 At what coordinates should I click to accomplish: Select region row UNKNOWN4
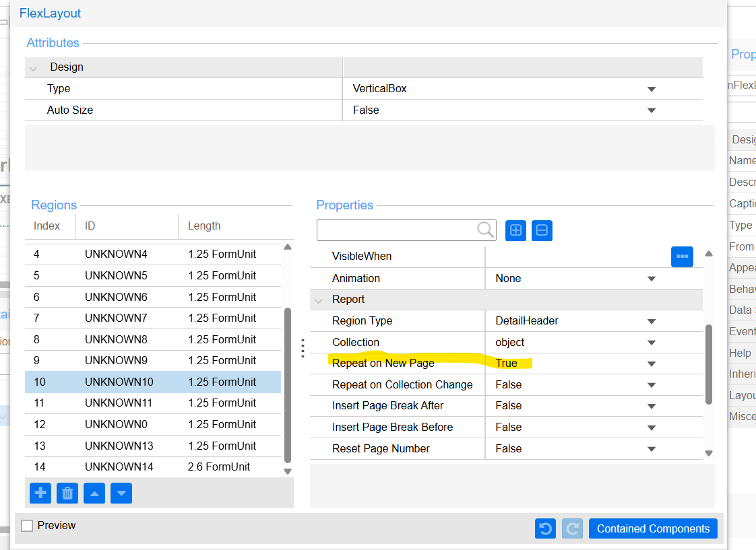tap(153, 254)
